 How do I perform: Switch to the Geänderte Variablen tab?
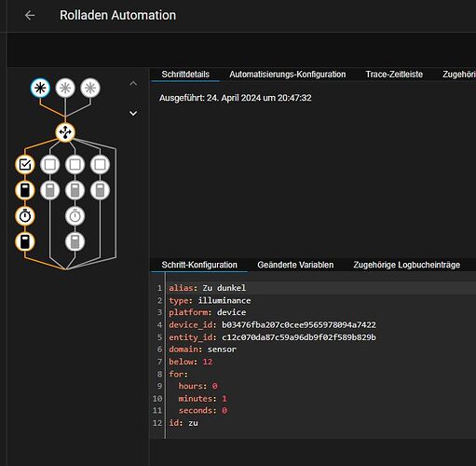click(x=295, y=265)
